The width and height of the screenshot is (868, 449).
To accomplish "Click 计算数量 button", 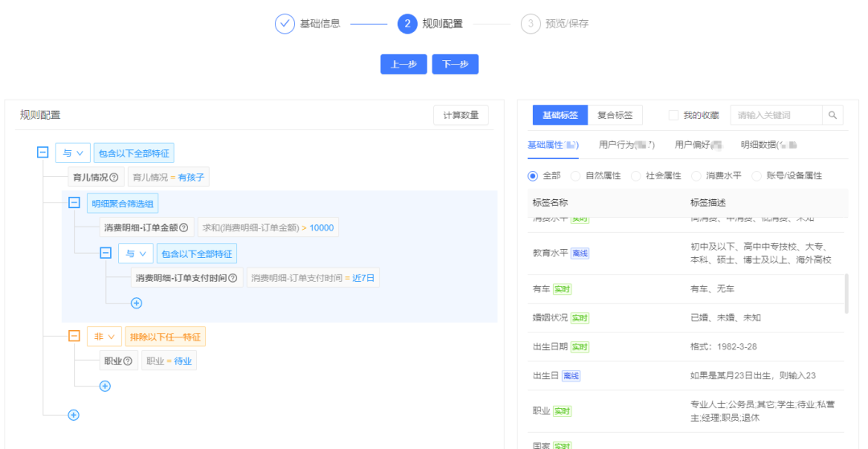I will click(x=461, y=116).
